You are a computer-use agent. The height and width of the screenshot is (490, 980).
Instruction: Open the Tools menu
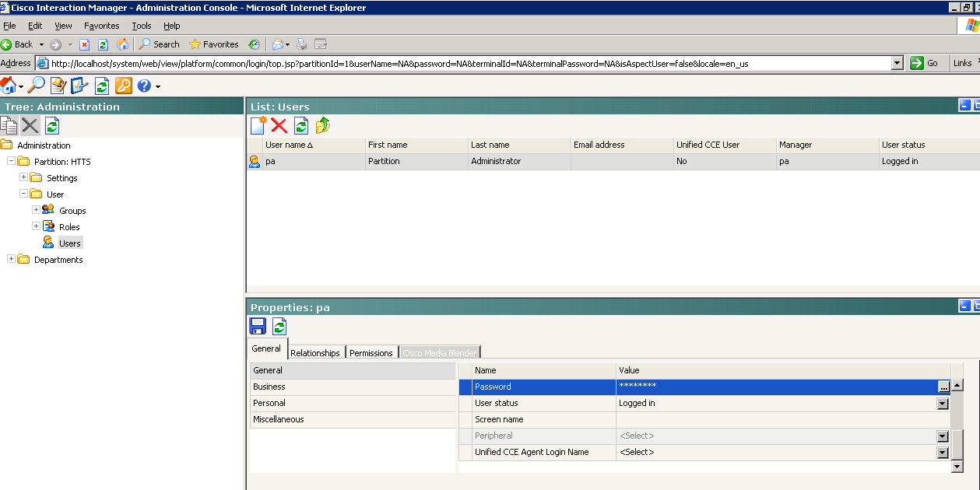[x=142, y=26]
